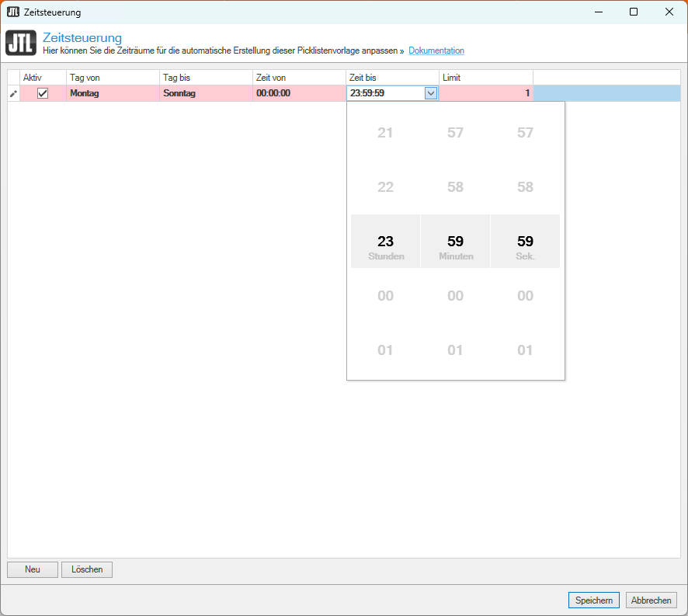Image resolution: width=688 pixels, height=616 pixels.
Task: Click the Limit column header
Action: point(485,78)
